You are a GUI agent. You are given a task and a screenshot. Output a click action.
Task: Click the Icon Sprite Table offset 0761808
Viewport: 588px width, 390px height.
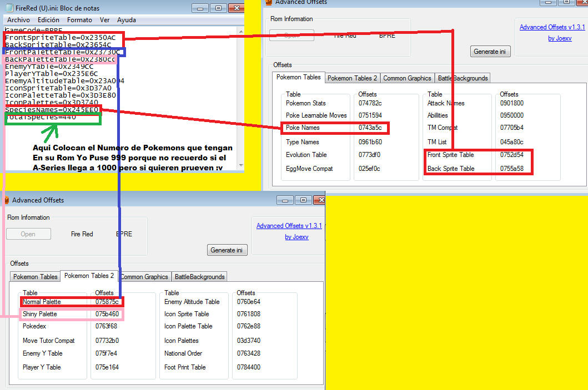click(248, 314)
